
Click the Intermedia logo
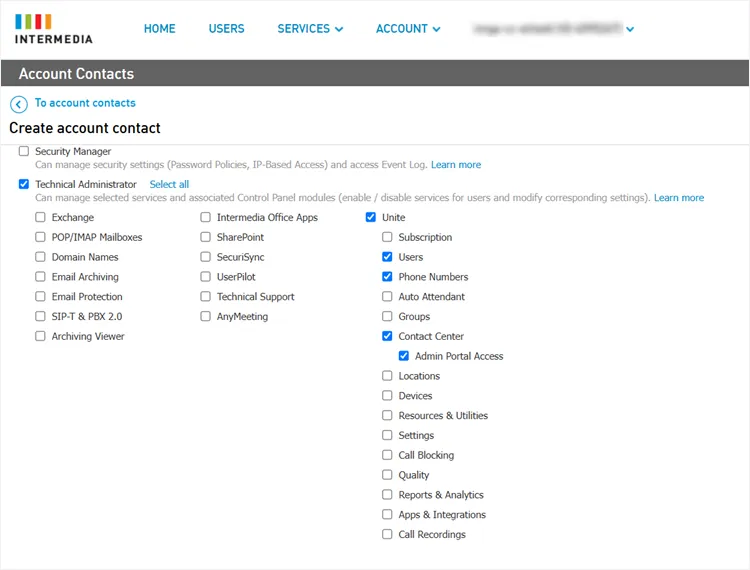(54, 29)
